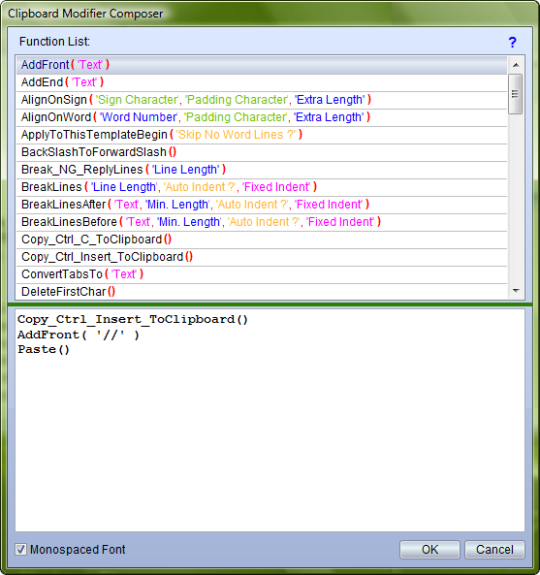Toggle the Monospaced Font checkbox

click(x=21, y=549)
